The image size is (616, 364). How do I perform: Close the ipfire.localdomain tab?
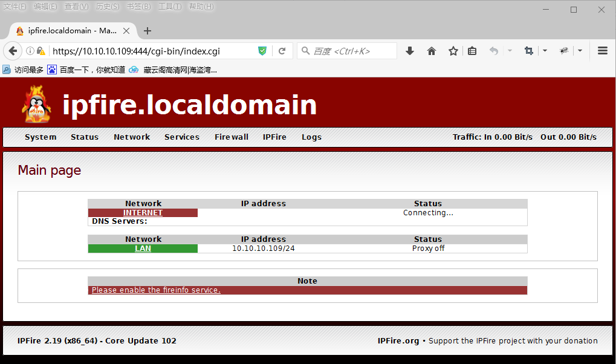click(126, 31)
